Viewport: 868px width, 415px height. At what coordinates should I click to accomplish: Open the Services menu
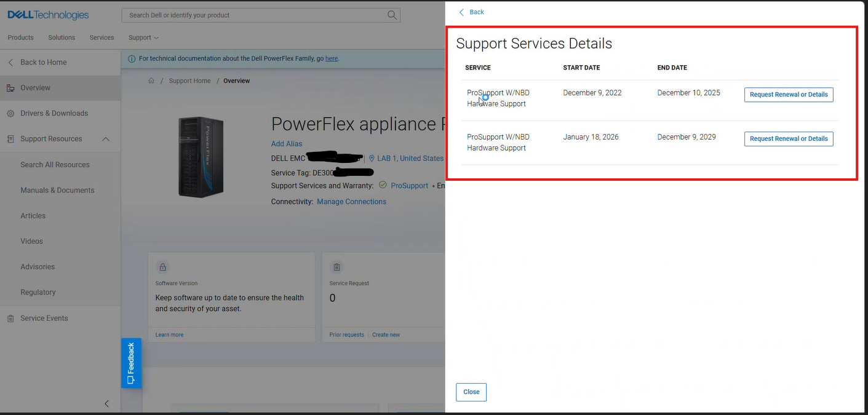[102, 38]
